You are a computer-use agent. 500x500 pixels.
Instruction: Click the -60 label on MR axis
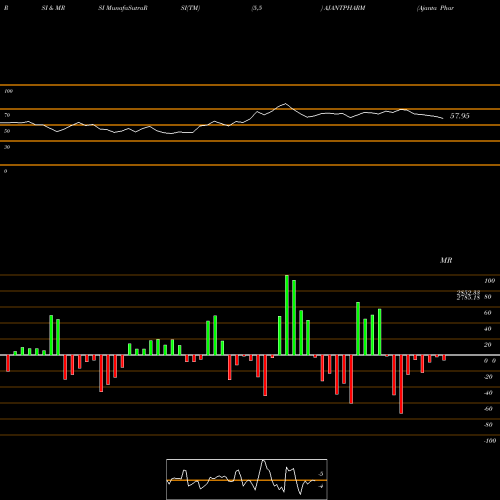[x=488, y=409]
